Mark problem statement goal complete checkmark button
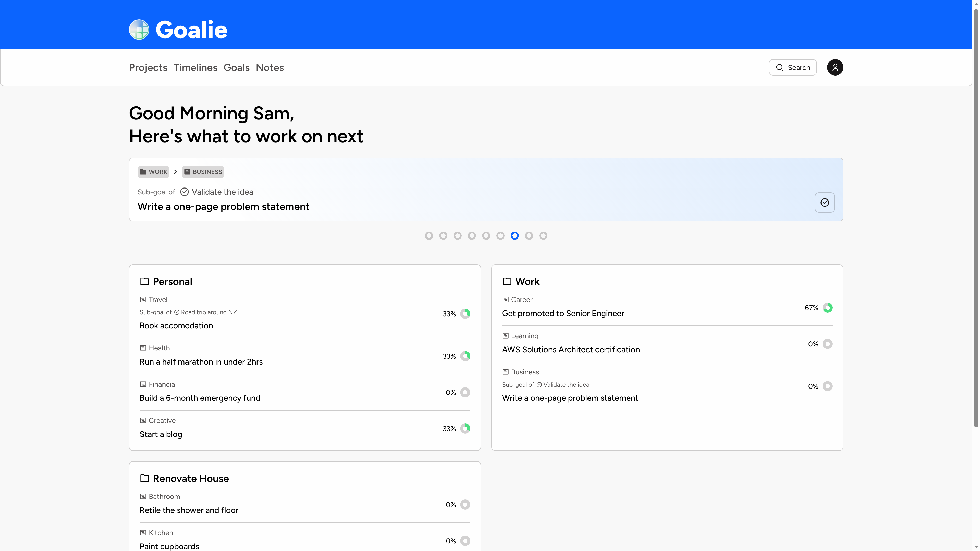Screen dimensions: 980x551 tap(824, 202)
